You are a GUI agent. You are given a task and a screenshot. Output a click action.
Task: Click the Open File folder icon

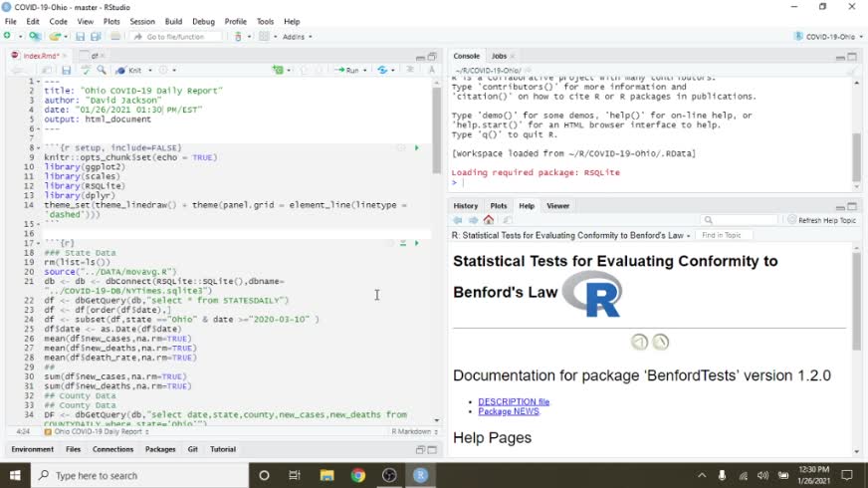click(x=54, y=37)
